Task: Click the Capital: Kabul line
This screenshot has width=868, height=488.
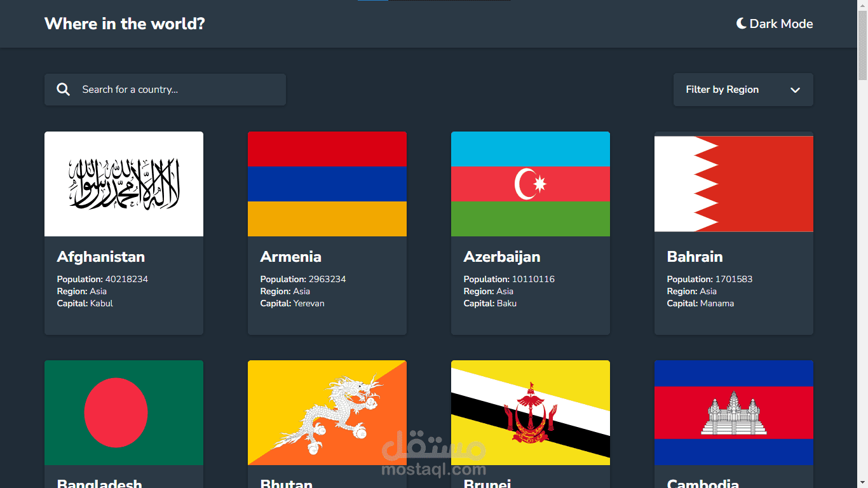Action: pyautogui.click(x=85, y=303)
